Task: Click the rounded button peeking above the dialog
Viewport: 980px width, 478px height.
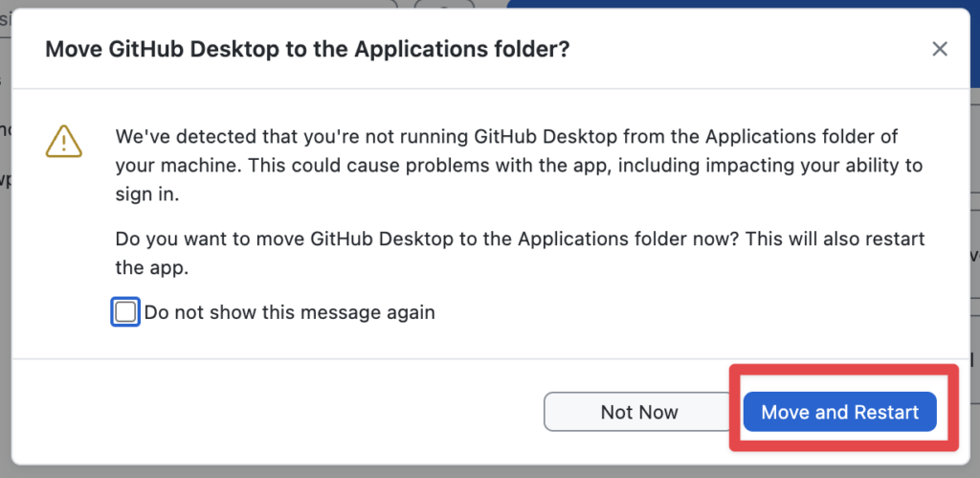Action: coord(444,4)
